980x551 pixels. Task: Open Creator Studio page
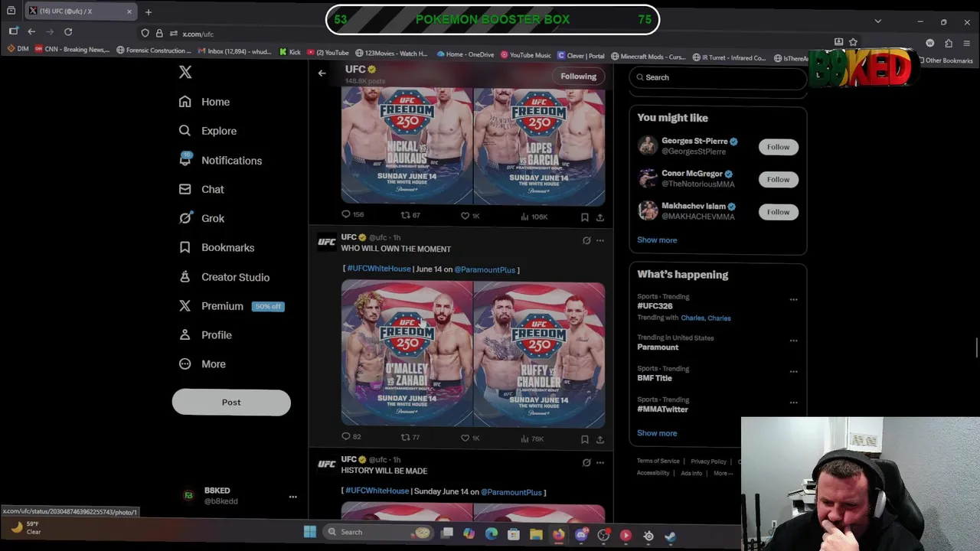coord(224,277)
